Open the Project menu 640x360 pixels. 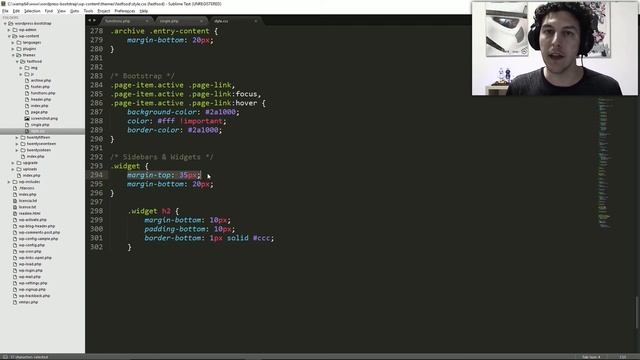click(x=104, y=11)
